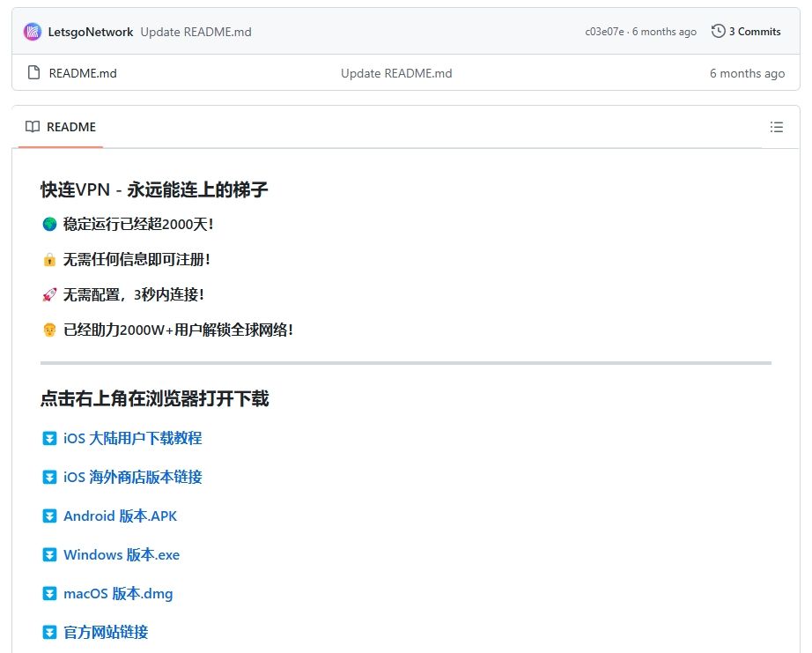View the 3 Commits history
Viewport: 812px width, 653px height.
click(x=755, y=32)
